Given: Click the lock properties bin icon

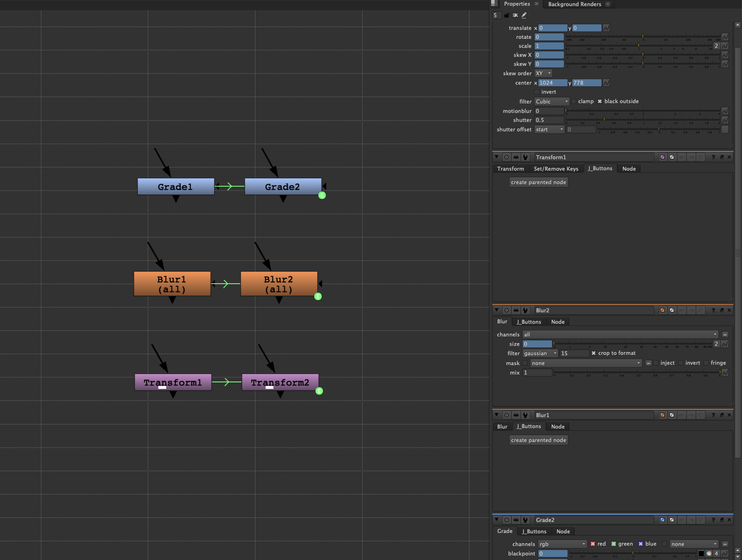Looking at the screenshot, I should pos(506,15).
